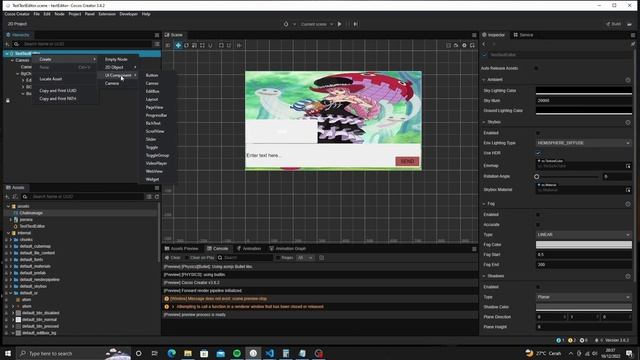Open Microsoft Edge from the taskbar
Screen dimensions: 640x360
(x=171, y=353)
